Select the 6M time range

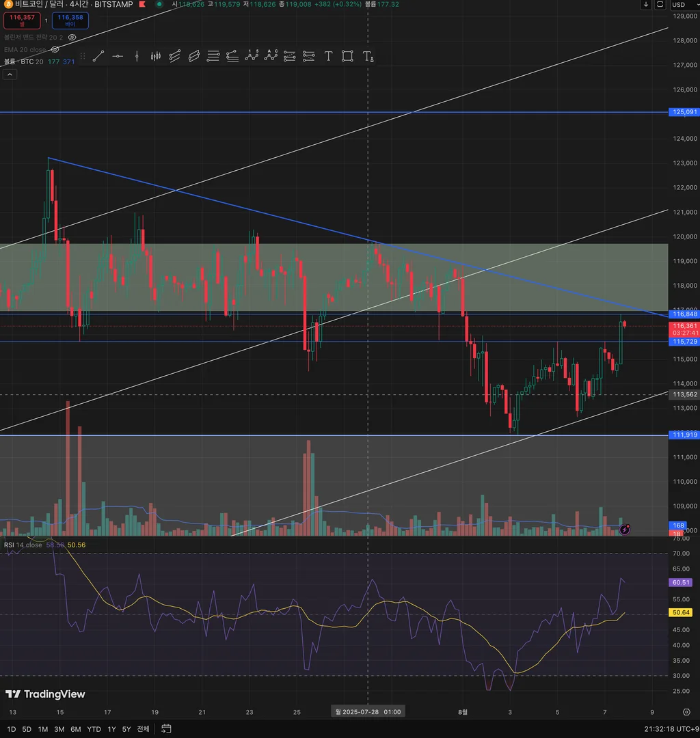coord(76,729)
